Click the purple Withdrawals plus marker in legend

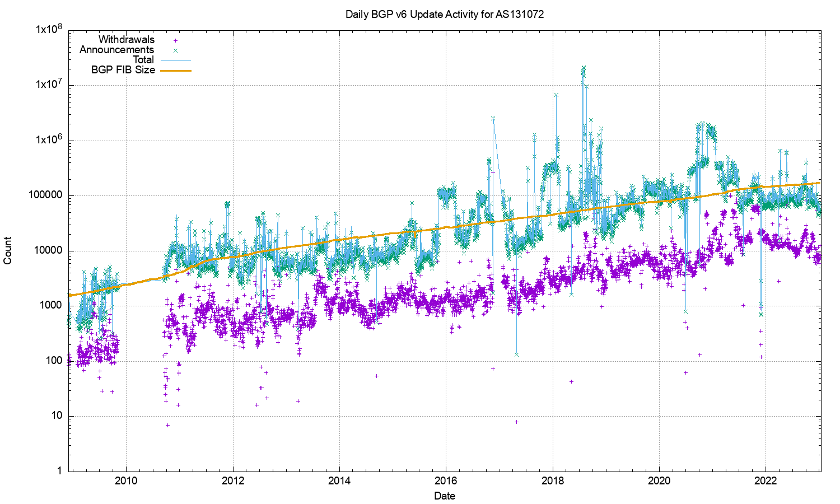pos(176,40)
